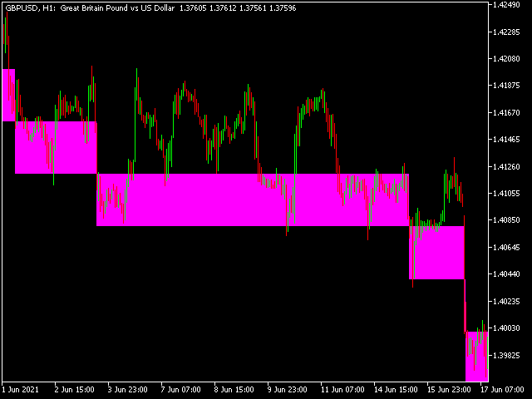This screenshot has height=399, width=532.
Task: Click the 3 Jun 23:00 time label
Action: (127, 389)
